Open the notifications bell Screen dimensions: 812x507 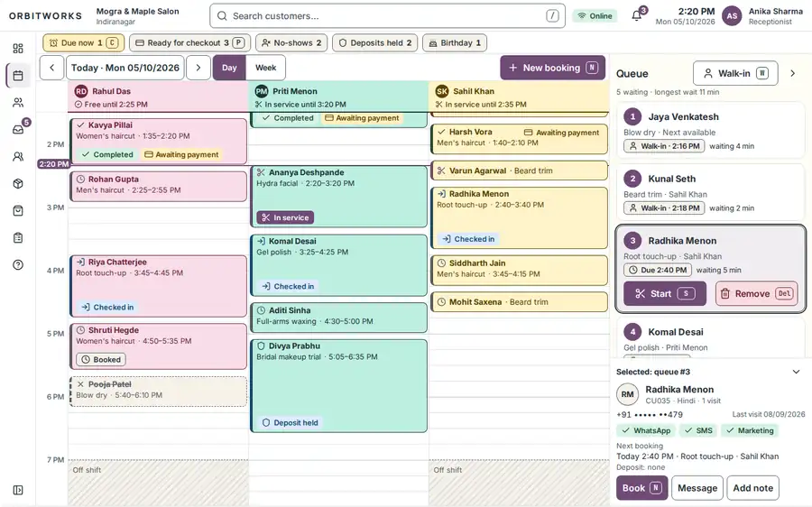(x=637, y=15)
